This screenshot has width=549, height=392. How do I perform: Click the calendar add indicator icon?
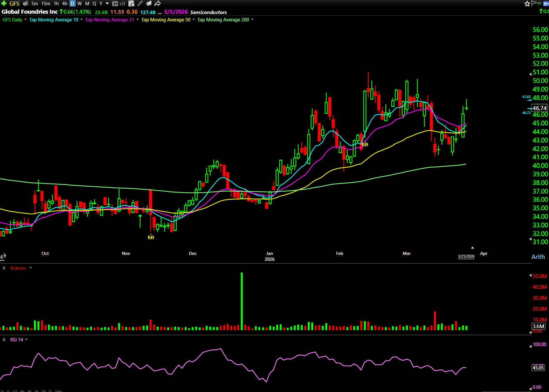click(x=131, y=4)
